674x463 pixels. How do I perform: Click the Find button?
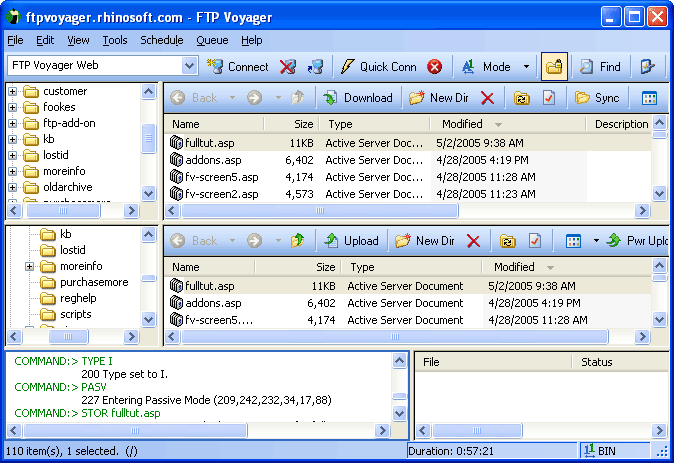pyautogui.click(x=600, y=67)
